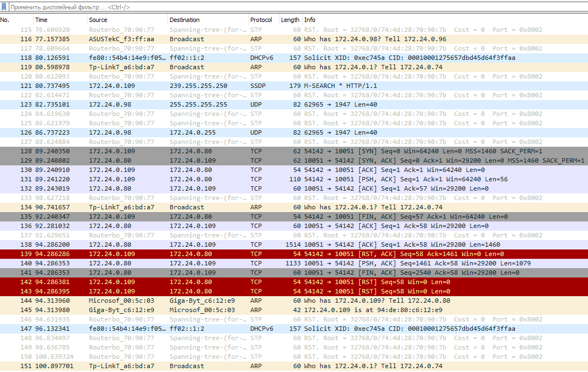Select ARP packet 116 asking for 172.24.0.98
Image resolution: width=588 pixels, height=372 pixels.
point(220,39)
